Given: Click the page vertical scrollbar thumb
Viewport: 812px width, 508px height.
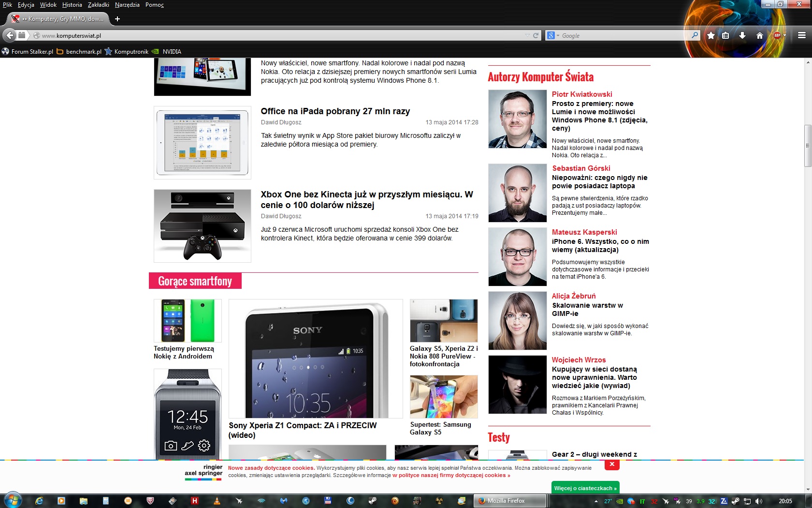Looking at the screenshot, I should [808, 146].
